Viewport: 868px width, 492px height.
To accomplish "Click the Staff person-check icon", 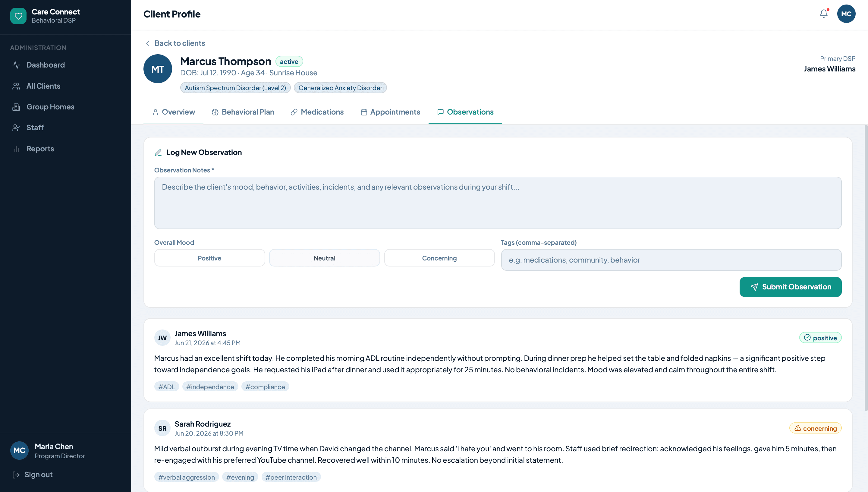I will point(16,128).
